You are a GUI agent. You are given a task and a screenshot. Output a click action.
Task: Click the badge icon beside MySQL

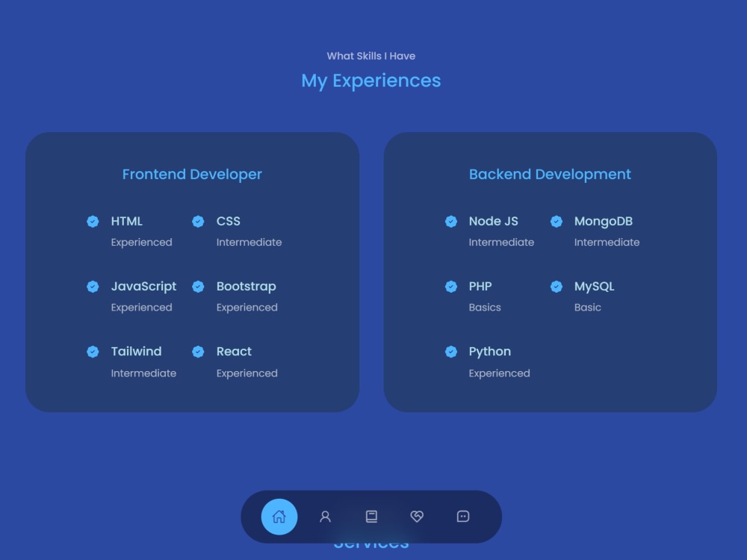click(557, 286)
